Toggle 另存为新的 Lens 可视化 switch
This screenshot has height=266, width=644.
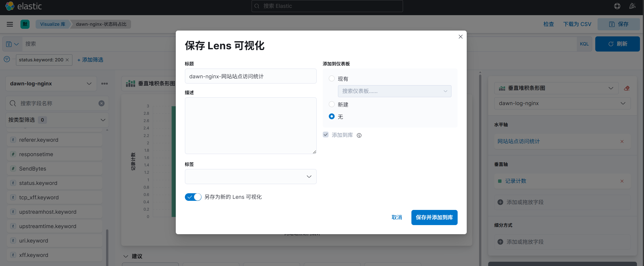click(193, 197)
